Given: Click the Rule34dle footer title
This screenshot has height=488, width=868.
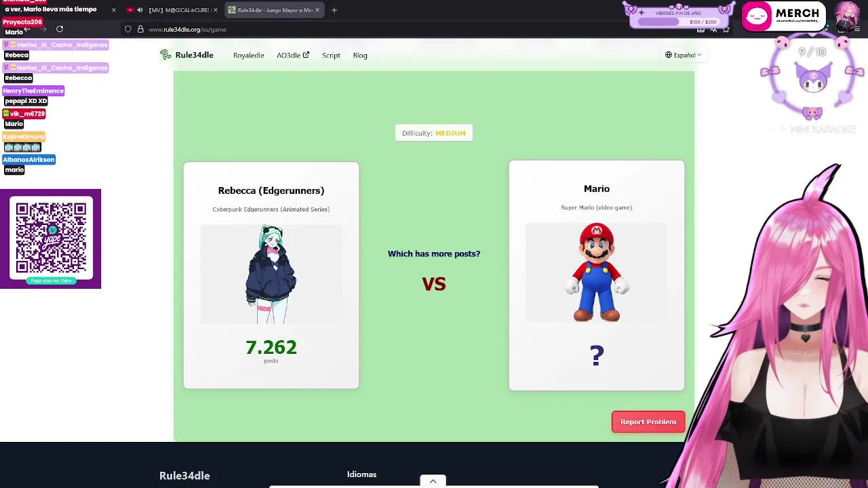Looking at the screenshot, I should pyautogui.click(x=184, y=476).
